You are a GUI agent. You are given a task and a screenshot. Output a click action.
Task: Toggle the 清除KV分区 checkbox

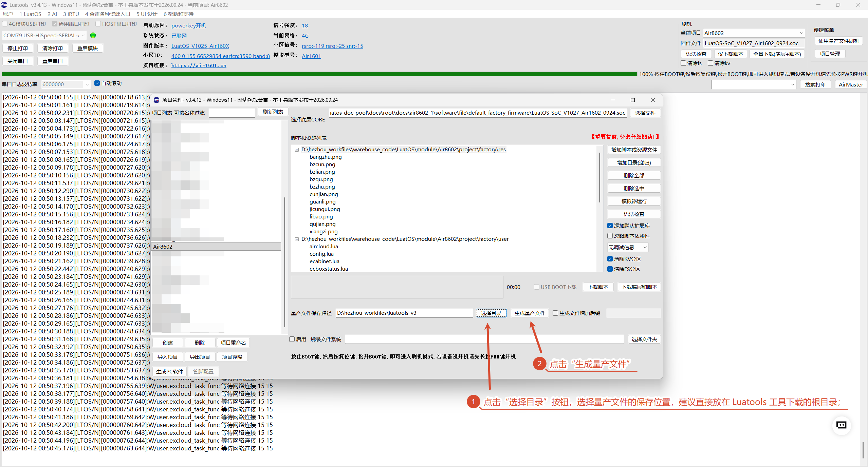(x=610, y=259)
